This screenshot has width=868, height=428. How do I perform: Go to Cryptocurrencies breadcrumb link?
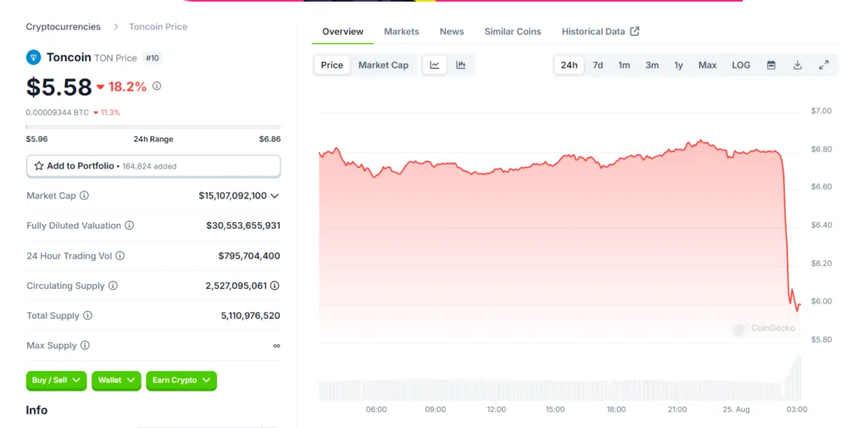[63, 27]
